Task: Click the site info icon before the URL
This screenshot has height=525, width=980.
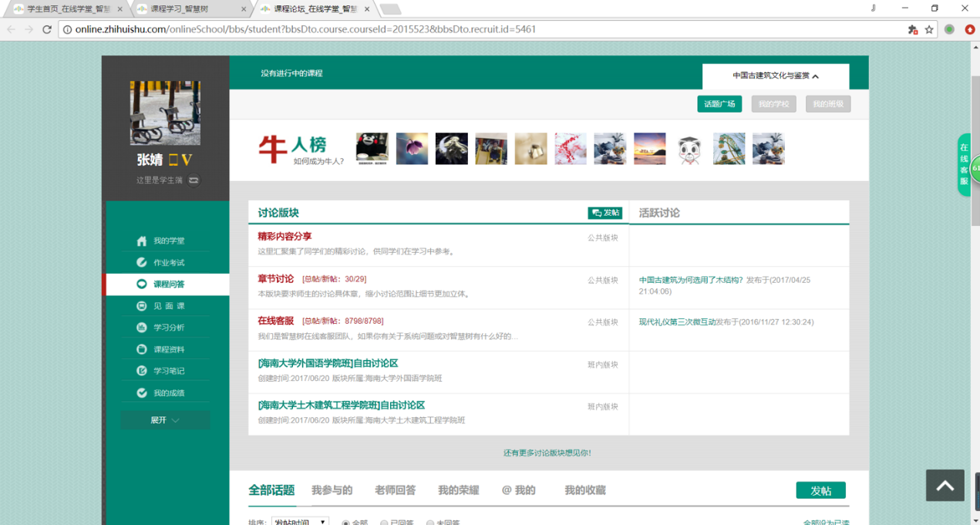Action: [x=67, y=29]
